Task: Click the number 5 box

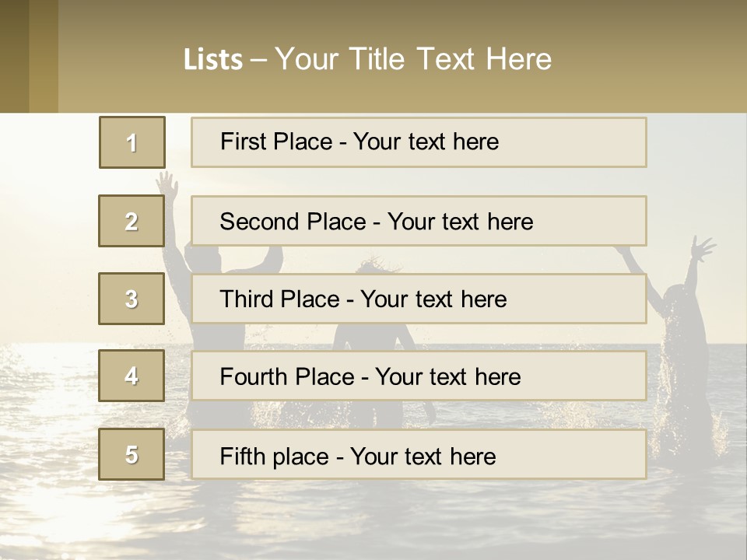Action: 132,454
